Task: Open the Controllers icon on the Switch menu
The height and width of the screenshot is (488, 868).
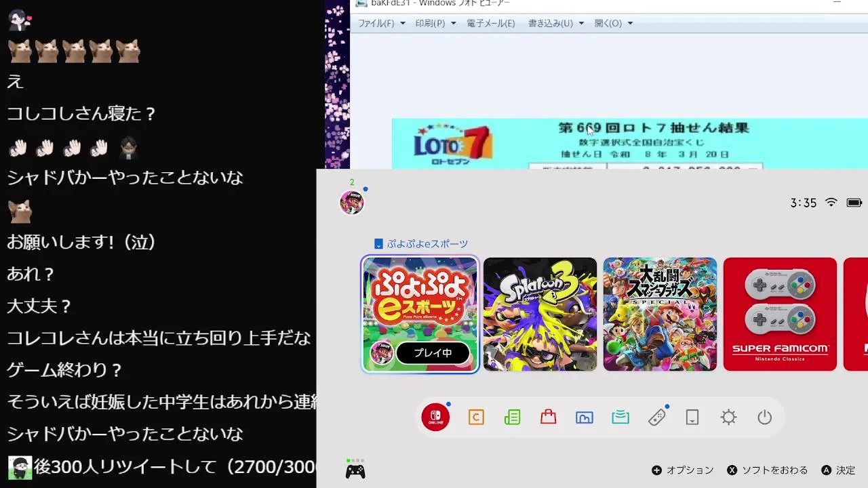Action: pyautogui.click(x=656, y=418)
